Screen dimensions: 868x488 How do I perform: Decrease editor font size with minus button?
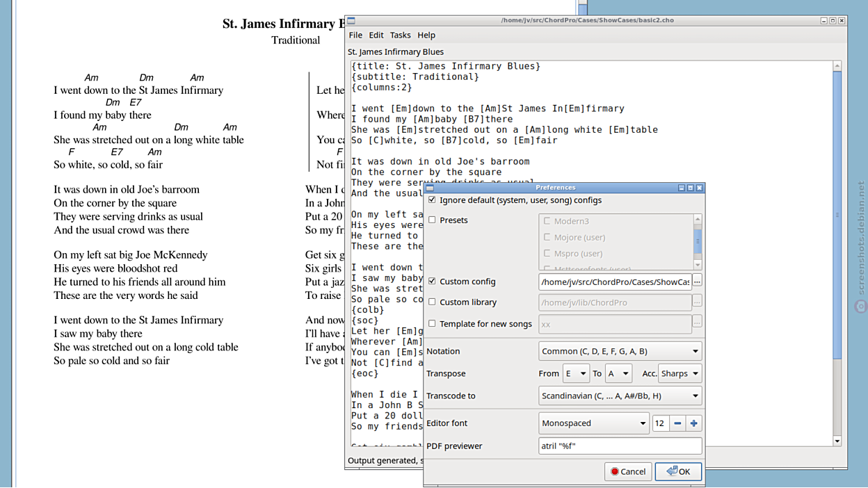677,423
